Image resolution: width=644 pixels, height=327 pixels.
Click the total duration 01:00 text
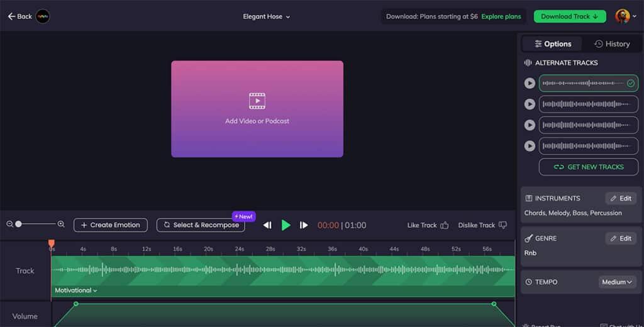pyautogui.click(x=356, y=225)
